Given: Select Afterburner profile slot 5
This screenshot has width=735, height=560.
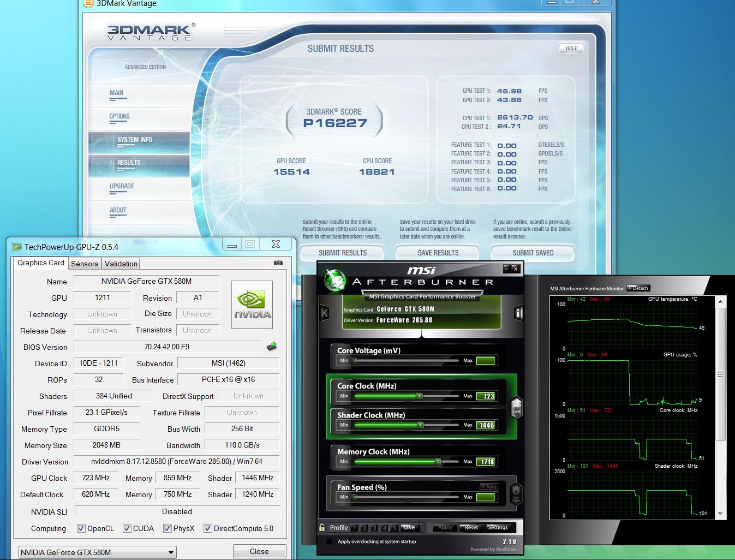Looking at the screenshot, I should click(x=394, y=528).
